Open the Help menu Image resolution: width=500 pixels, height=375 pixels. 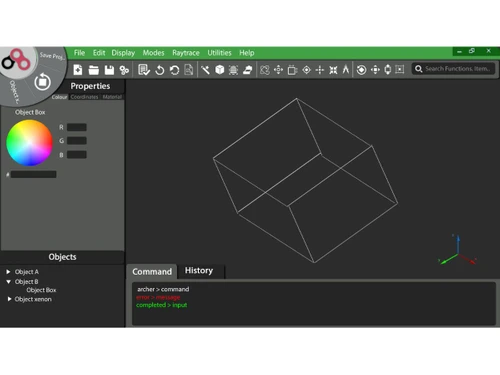coord(247,53)
